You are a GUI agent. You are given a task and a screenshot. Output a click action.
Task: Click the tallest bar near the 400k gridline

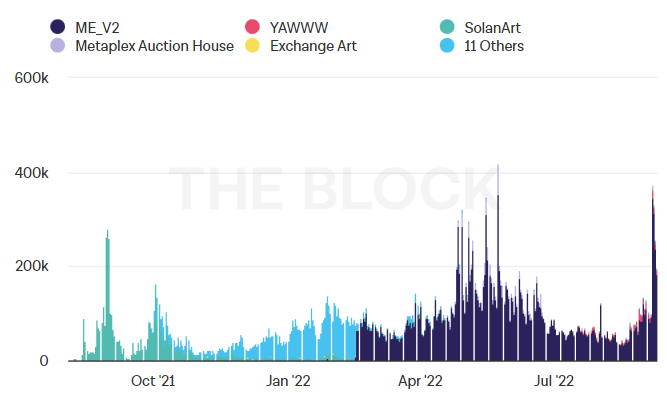[498, 263]
